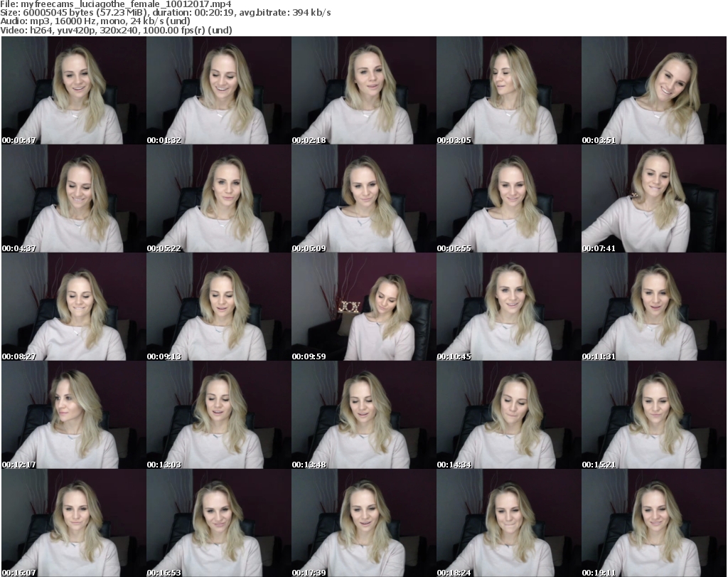Open the frame stamped 00:04:37
Screen dimensions: 728x577
click(74, 198)
